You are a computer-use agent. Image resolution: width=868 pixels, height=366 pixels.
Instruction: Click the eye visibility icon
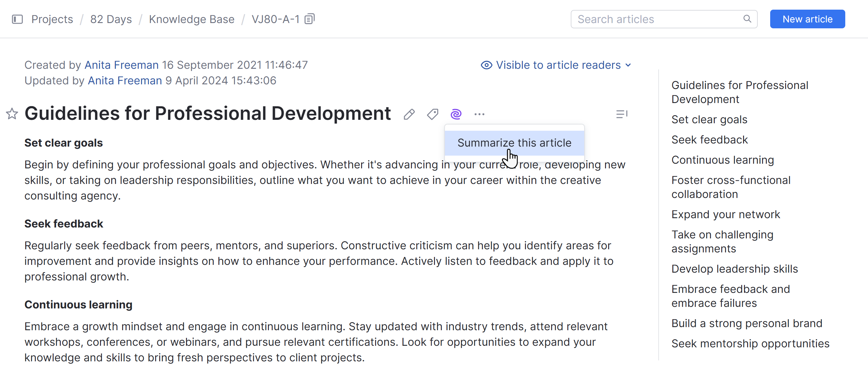click(x=486, y=65)
